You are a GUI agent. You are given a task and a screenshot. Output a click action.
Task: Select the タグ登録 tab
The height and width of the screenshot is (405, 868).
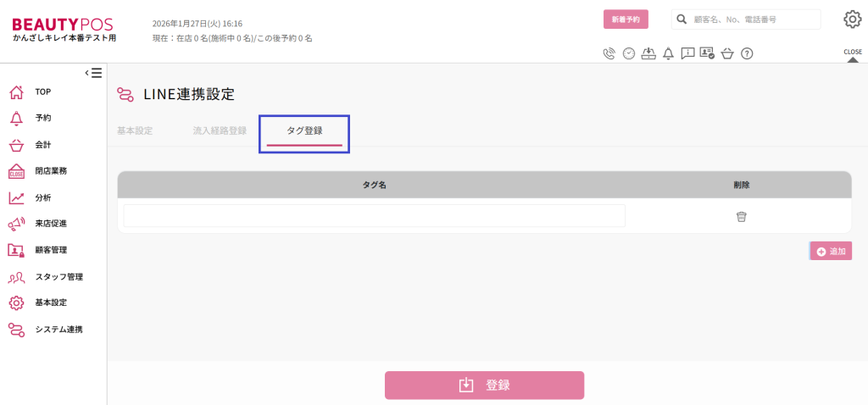pyautogui.click(x=304, y=130)
